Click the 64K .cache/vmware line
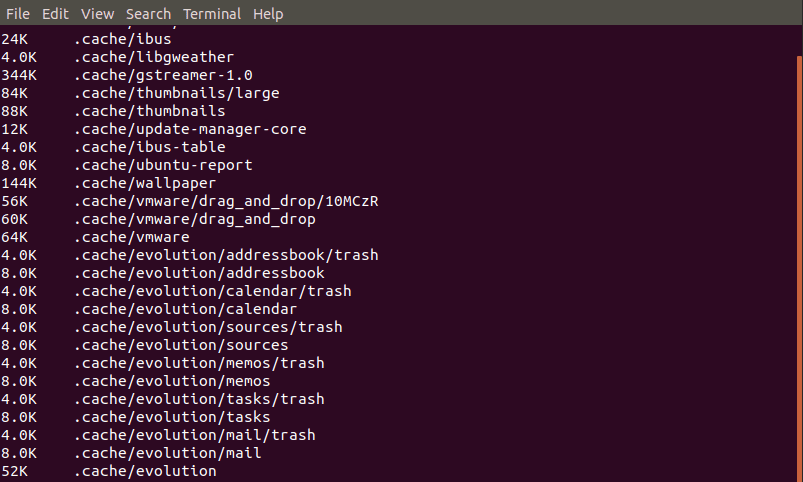Screen dimensions: 803x482 95,237
